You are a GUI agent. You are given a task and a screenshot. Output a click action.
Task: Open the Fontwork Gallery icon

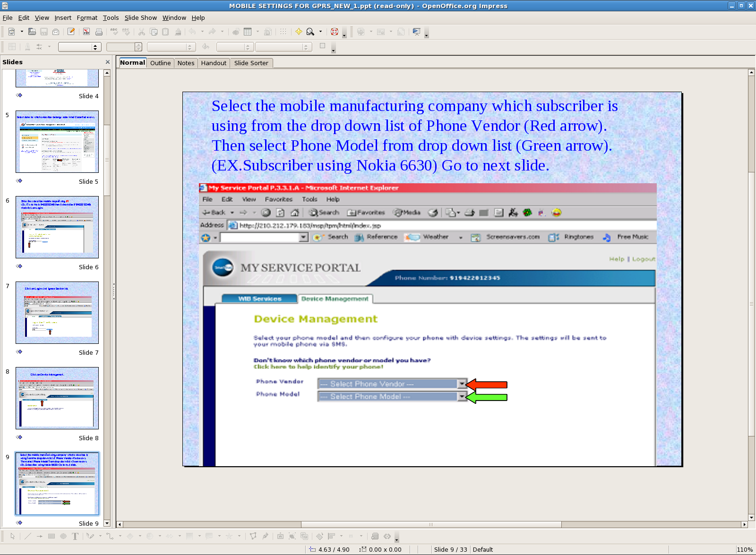[281, 536]
